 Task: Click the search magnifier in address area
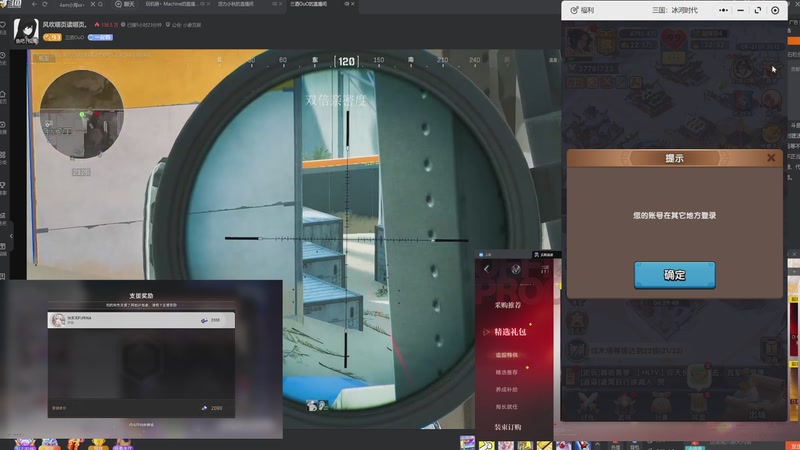[101, 4]
